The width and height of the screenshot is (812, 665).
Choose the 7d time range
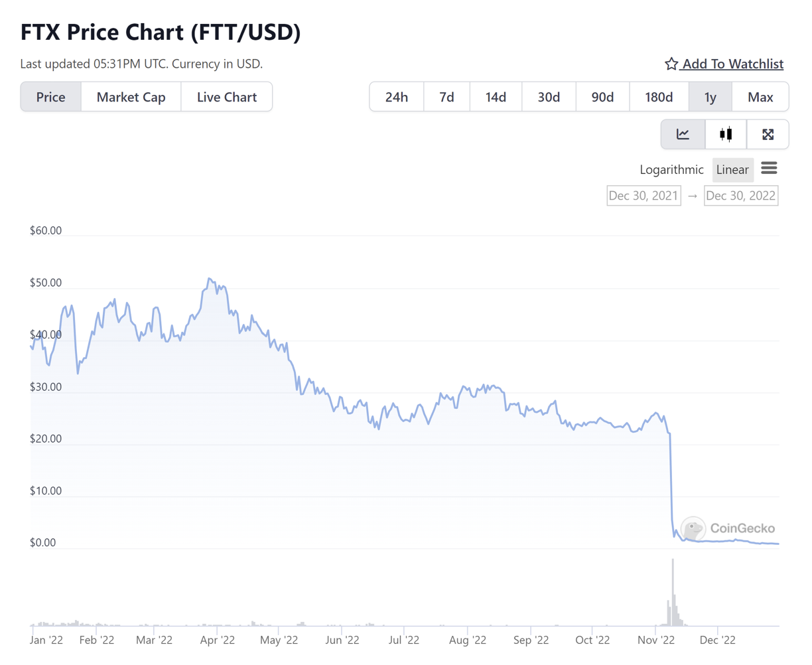tap(446, 97)
